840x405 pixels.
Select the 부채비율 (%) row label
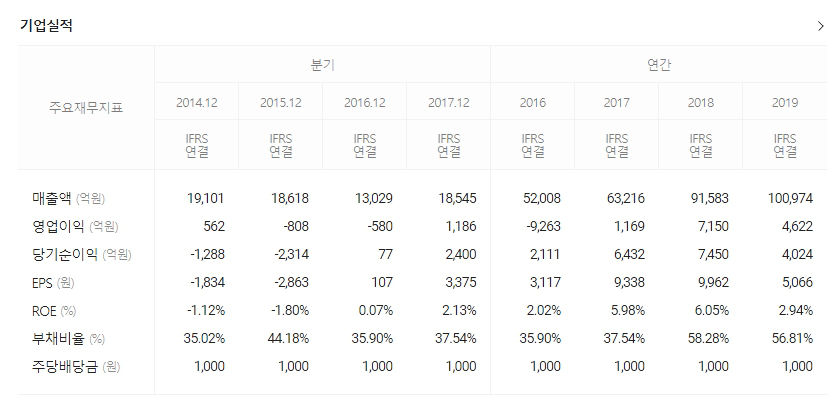tap(69, 339)
